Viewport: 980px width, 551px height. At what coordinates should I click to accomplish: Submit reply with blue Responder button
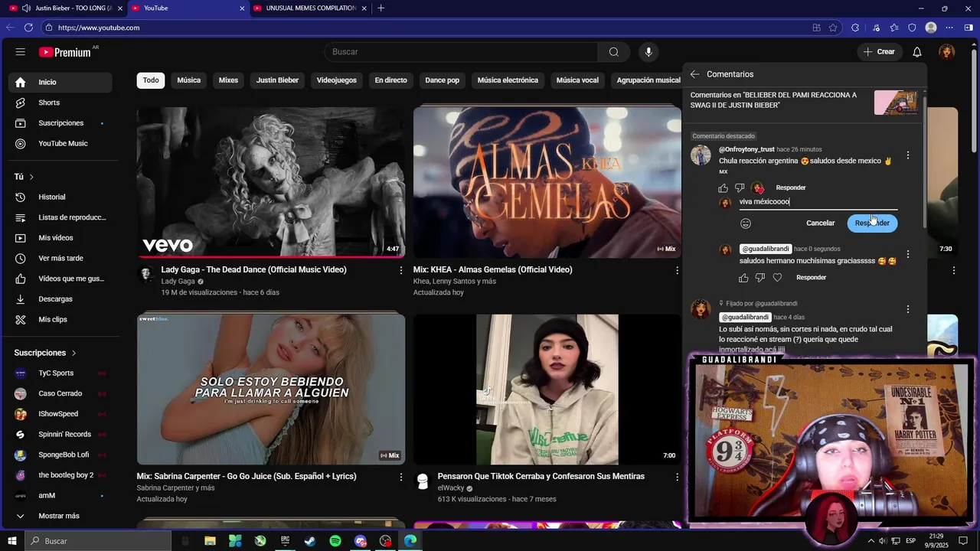pyautogui.click(x=872, y=223)
